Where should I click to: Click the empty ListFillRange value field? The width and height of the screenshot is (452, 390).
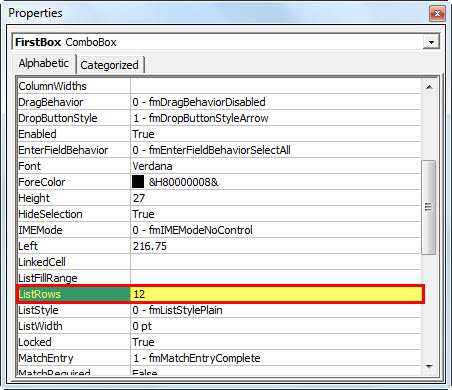[x=276, y=278]
